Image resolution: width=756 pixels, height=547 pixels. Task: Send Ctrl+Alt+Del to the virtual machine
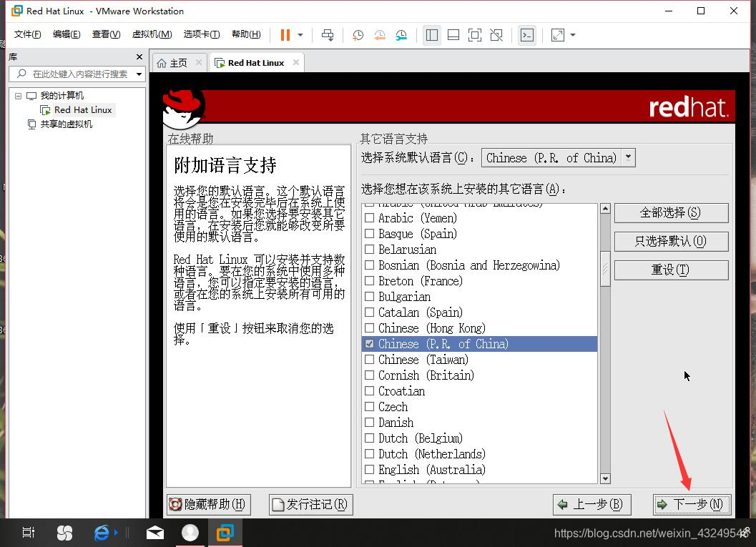pos(328,35)
